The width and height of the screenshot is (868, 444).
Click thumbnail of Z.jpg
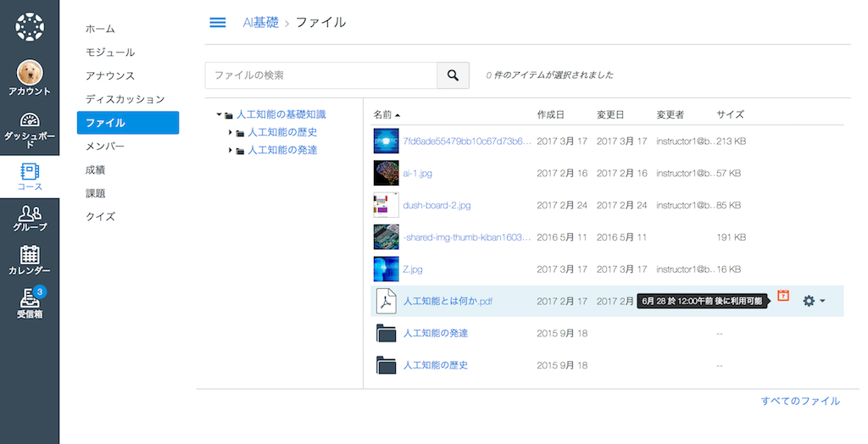tap(386, 269)
